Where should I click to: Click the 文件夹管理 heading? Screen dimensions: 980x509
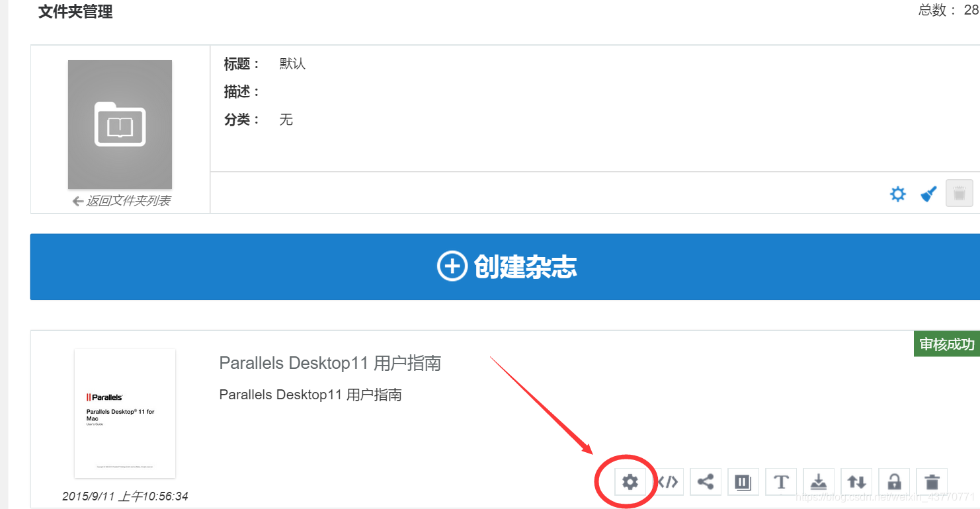pos(75,11)
